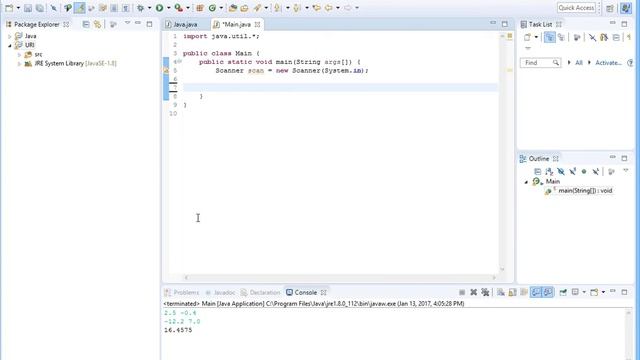Click the Quick Access search box

pyautogui.click(x=576, y=8)
